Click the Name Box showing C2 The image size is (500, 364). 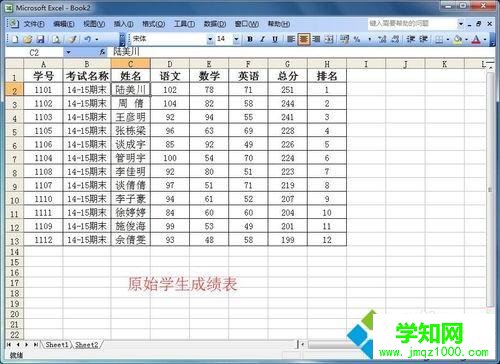click(34, 52)
